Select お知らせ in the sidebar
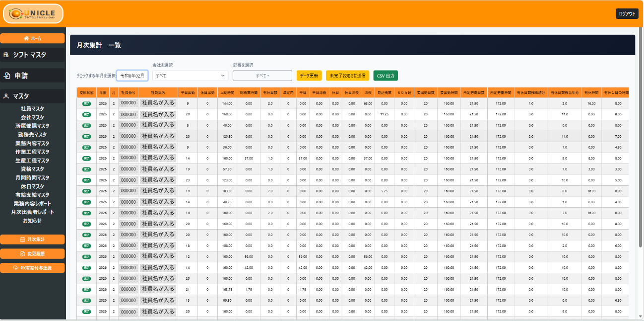 (x=32, y=221)
